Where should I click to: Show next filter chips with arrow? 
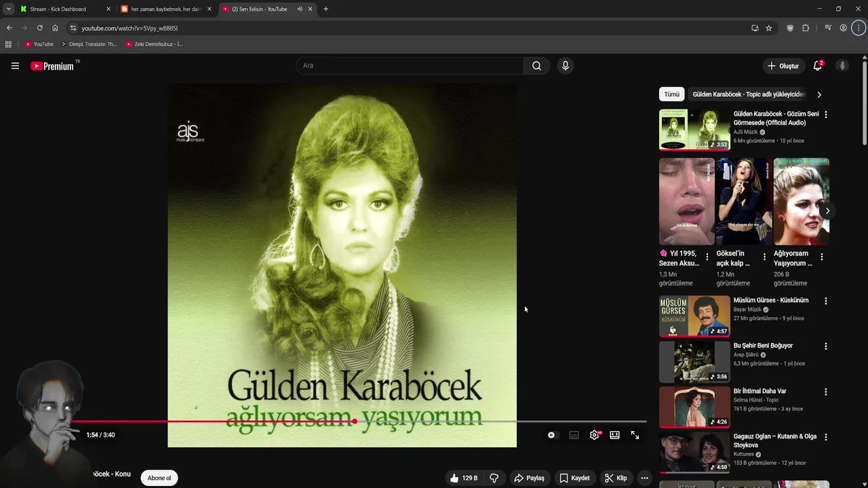coord(818,94)
